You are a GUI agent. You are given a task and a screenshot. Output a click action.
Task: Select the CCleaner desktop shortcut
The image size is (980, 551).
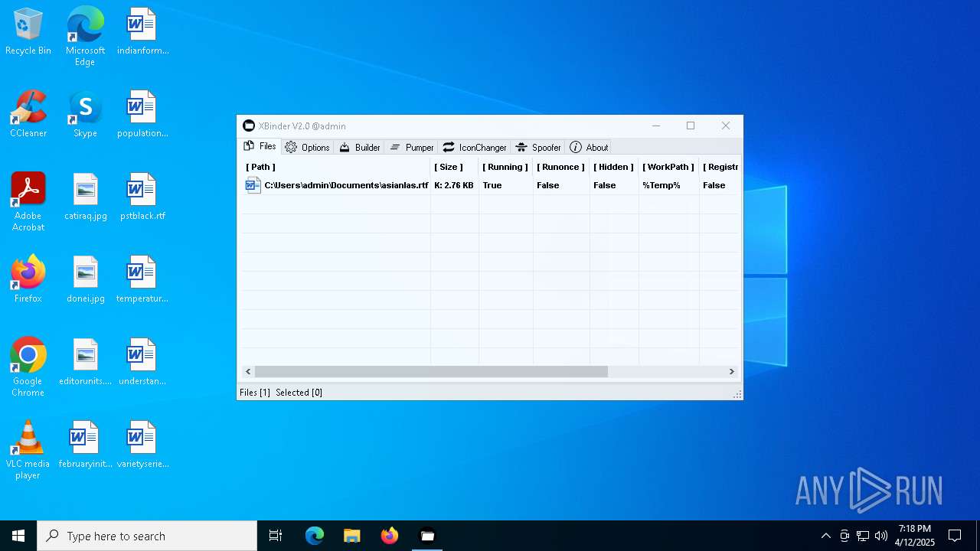[28, 115]
